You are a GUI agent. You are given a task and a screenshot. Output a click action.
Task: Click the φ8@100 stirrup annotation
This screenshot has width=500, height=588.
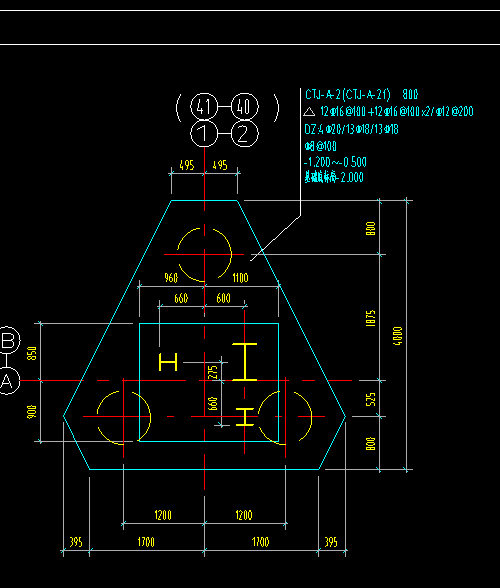pos(321,146)
